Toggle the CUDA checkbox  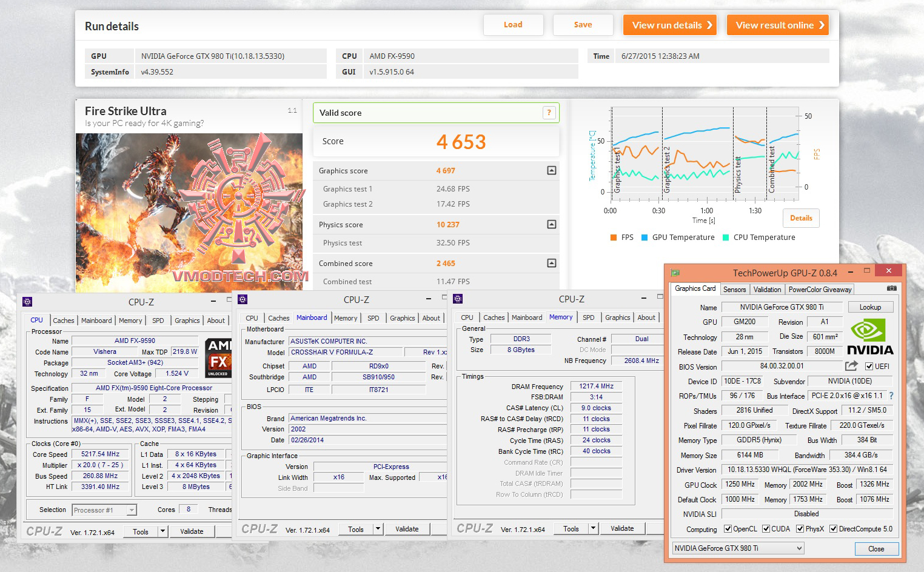tap(766, 529)
